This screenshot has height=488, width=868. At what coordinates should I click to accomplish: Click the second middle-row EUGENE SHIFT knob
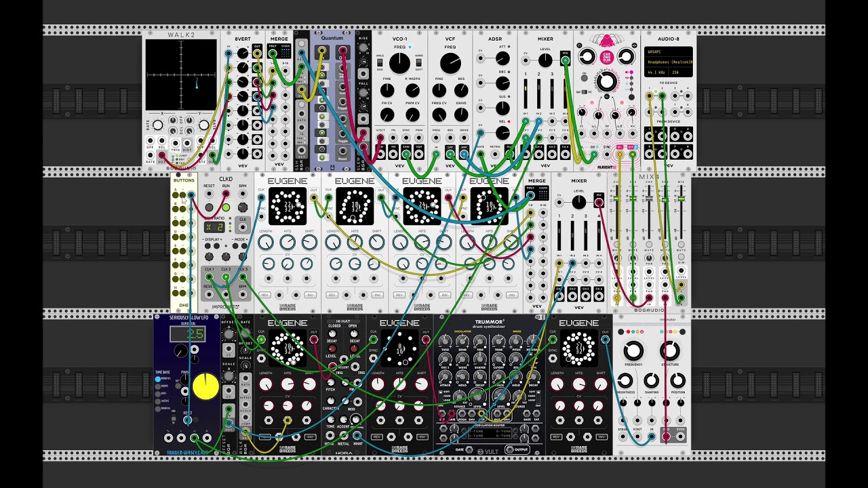coord(376,243)
